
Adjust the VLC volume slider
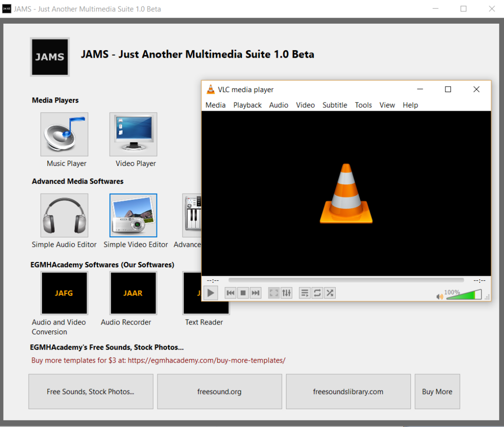pyautogui.click(x=464, y=295)
